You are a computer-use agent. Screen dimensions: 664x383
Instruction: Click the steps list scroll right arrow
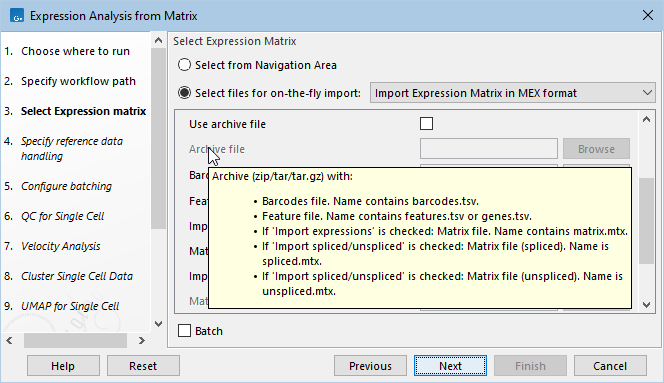coord(142,340)
